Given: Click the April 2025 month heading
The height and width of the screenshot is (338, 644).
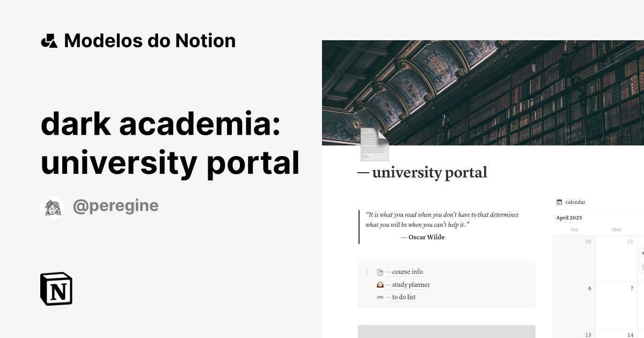Looking at the screenshot, I should tap(568, 218).
